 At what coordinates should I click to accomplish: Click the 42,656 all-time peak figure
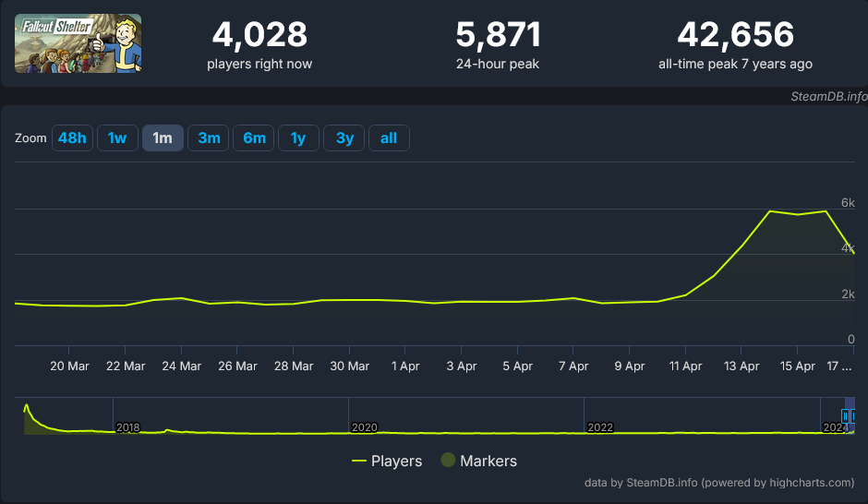click(x=735, y=35)
